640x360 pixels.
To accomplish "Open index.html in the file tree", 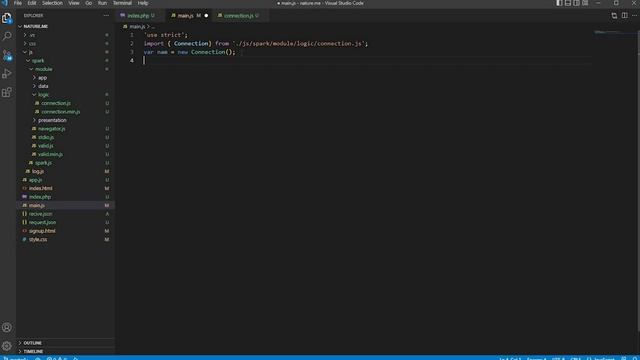I will (65, 188).
